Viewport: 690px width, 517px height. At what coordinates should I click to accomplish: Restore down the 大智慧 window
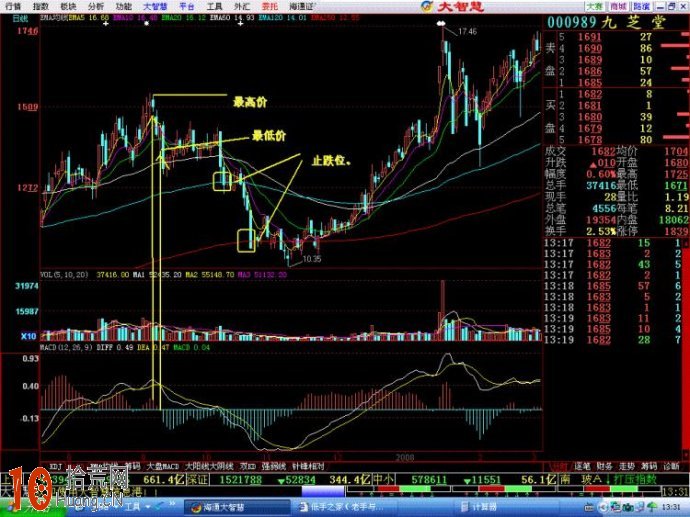[x=672, y=6]
